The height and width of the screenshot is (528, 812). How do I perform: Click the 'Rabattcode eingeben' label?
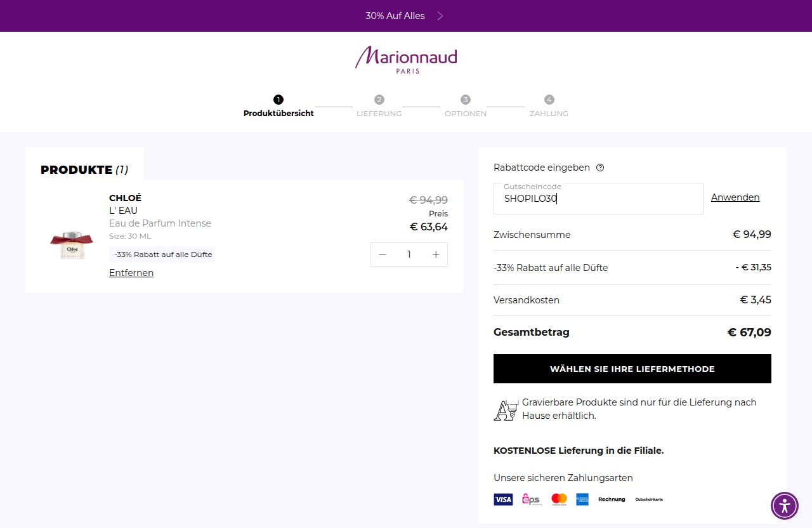click(x=542, y=168)
